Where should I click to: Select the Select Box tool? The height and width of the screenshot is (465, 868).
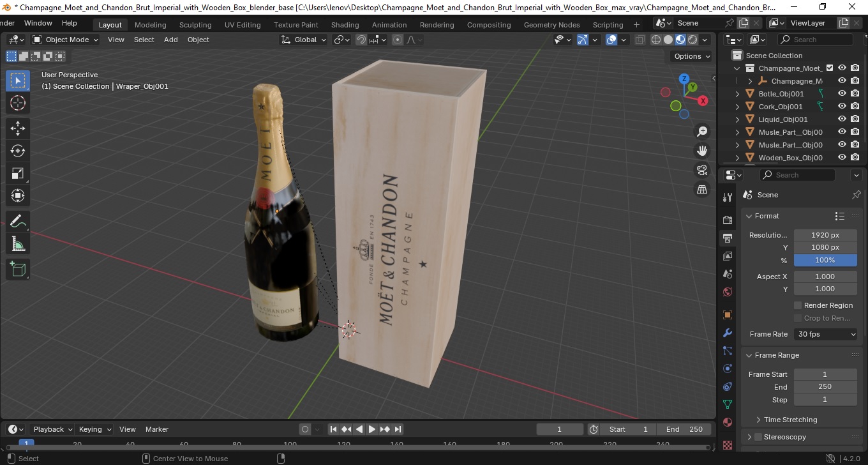(x=18, y=80)
